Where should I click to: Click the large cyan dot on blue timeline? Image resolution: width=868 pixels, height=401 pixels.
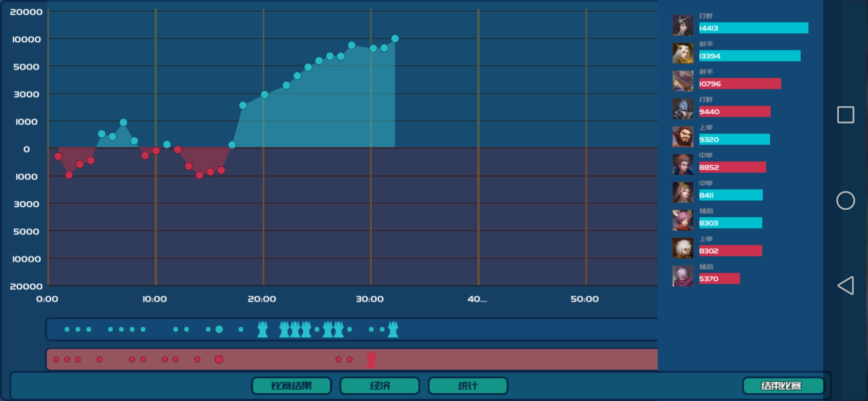coord(219,329)
